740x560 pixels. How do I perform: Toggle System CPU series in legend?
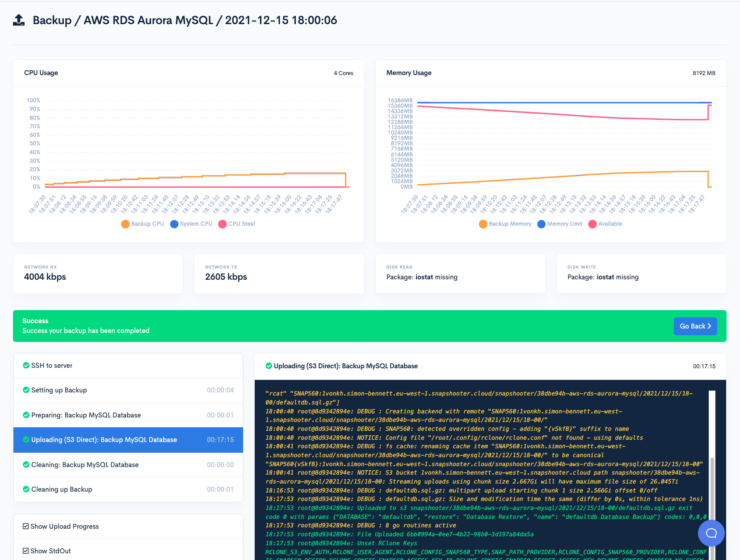coord(191,224)
